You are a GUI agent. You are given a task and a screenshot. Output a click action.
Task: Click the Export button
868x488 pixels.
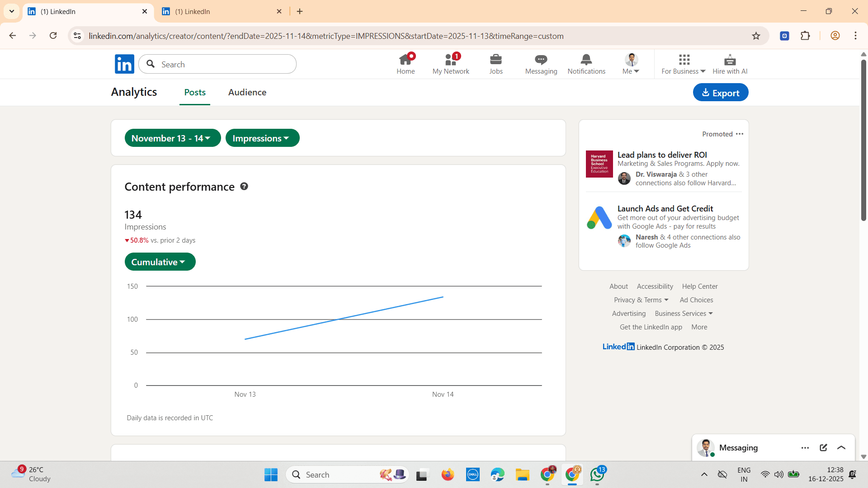click(x=721, y=93)
